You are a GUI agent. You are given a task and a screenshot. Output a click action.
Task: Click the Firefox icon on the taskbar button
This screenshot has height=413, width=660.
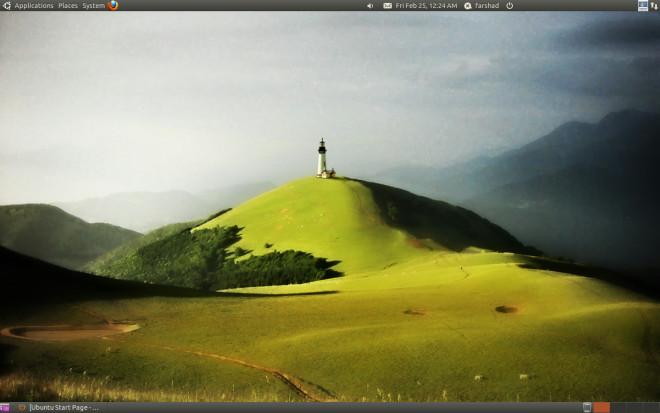pyautogui.click(x=22, y=408)
